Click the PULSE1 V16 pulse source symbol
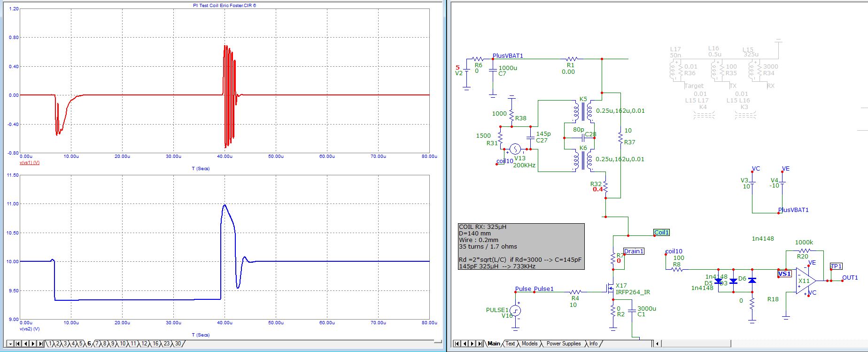Image resolution: width=868 pixels, height=352 pixels. [515, 311]
